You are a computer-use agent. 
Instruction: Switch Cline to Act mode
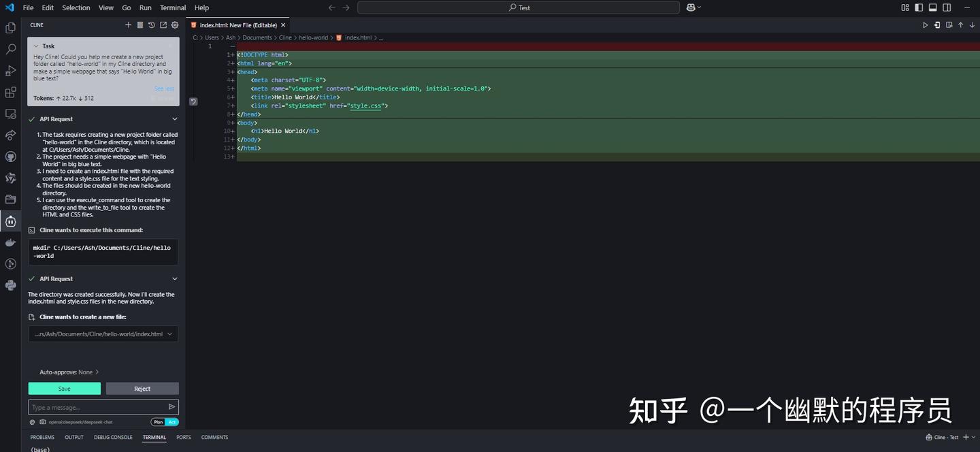coord(172,422)
